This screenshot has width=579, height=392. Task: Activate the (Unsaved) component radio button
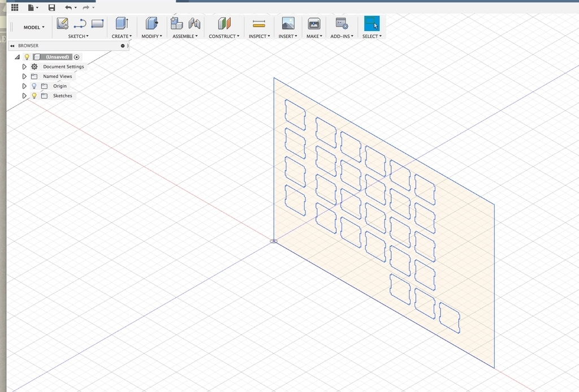[76, 57]
